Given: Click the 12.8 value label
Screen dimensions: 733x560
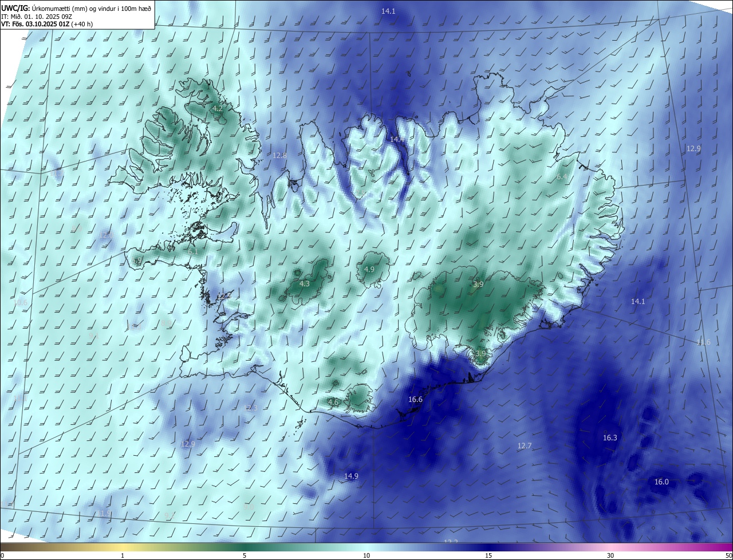Looking at the screenshot, I should click(279, 155).
